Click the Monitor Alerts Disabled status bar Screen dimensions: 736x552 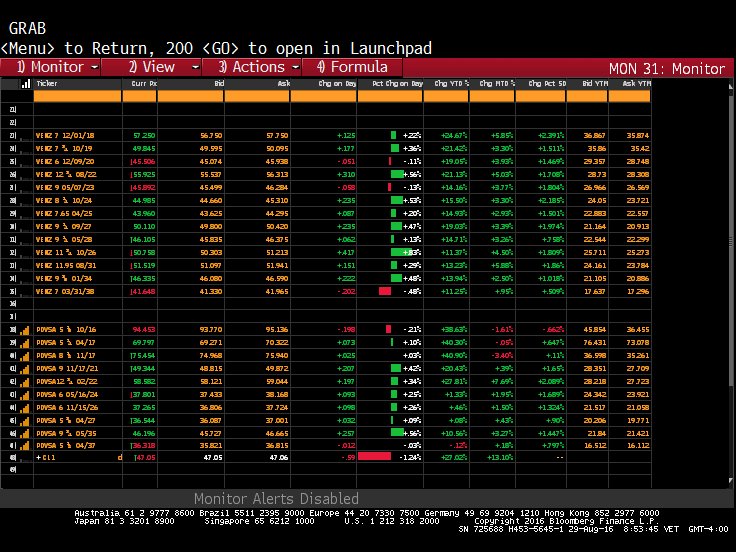point(276,498)
